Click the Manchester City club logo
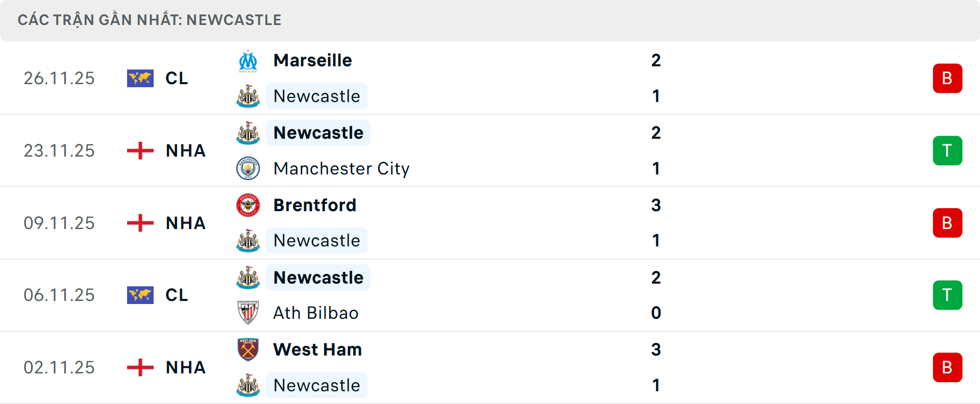This screenshot has height=404, width=980. pos(248,168)
